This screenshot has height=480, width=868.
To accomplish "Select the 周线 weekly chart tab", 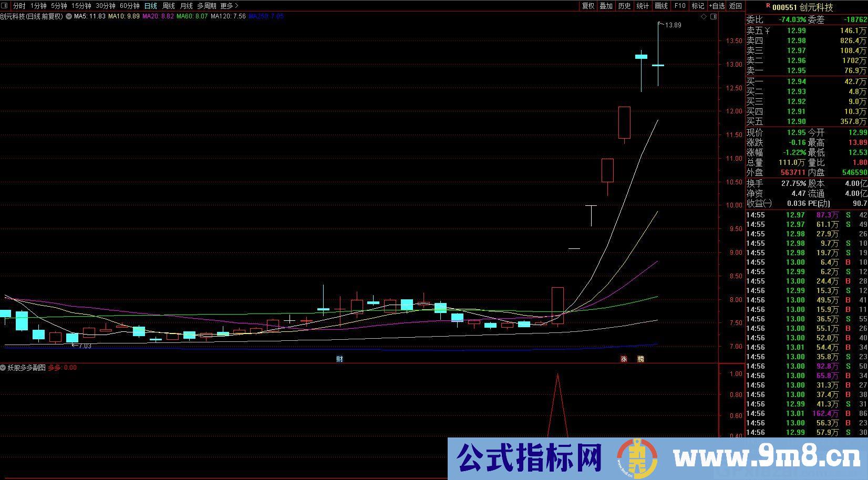I will coord(168,6).
